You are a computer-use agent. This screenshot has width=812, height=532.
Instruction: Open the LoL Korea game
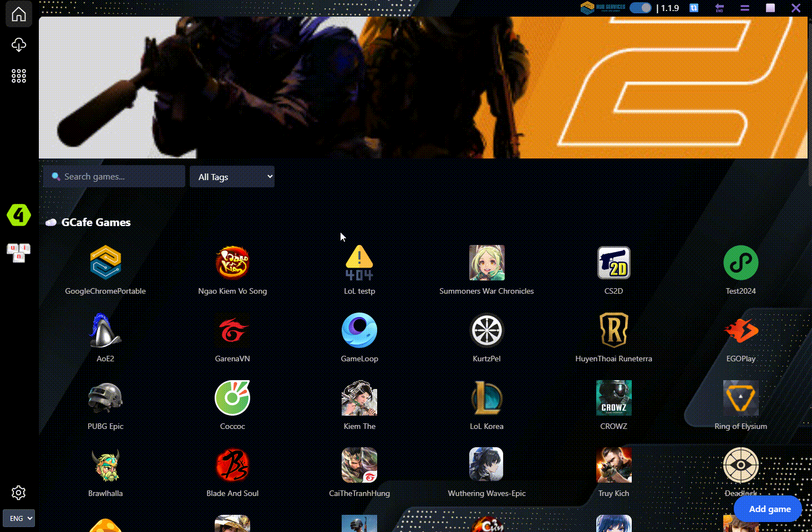486,398
